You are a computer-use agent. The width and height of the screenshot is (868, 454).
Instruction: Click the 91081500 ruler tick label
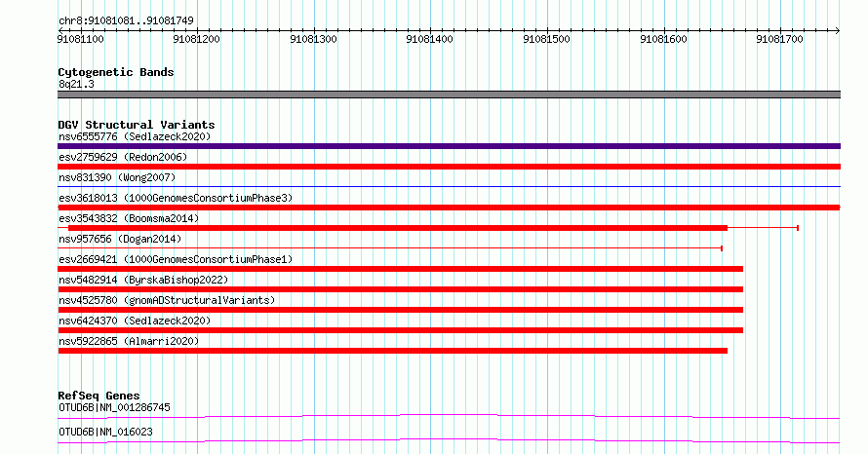click(x=546, y=39)
